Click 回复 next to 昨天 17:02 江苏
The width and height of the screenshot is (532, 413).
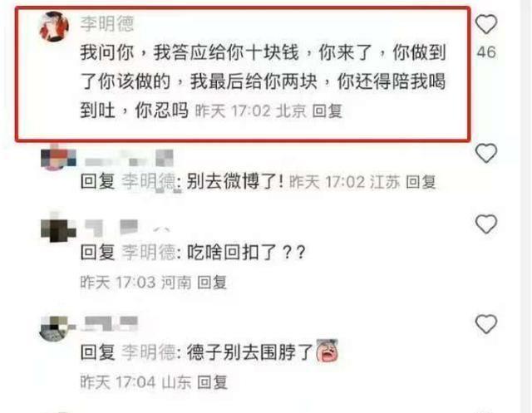click(x=421, y=182)
